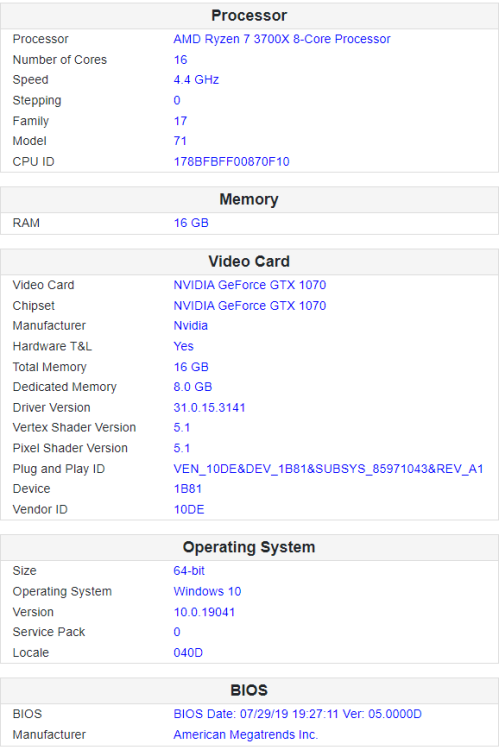Click GTX 1070 value in Chipset row
The height and width of the screenshot is (750, 499).
(250, 306)
